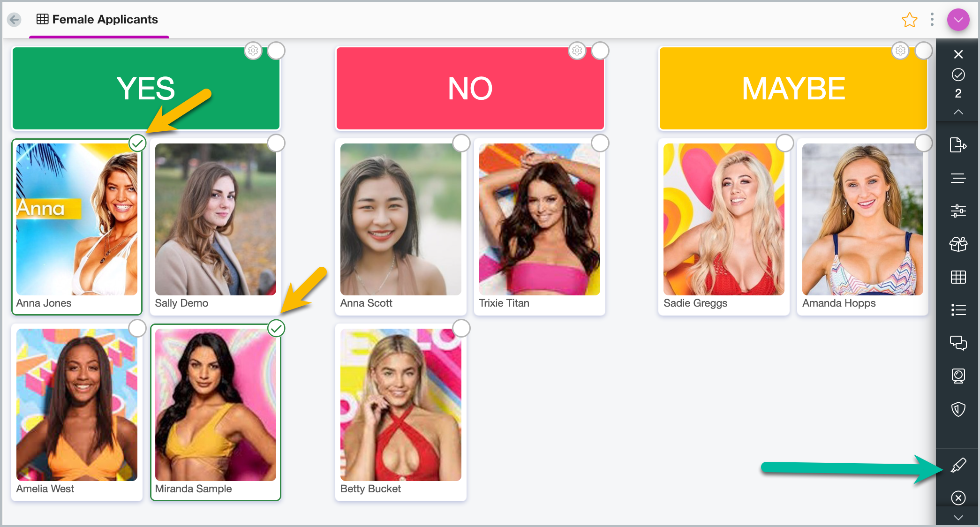Open the chat comments icon in sidebar
This screenshot has height=527, width=980.
(x=958, y=343)
